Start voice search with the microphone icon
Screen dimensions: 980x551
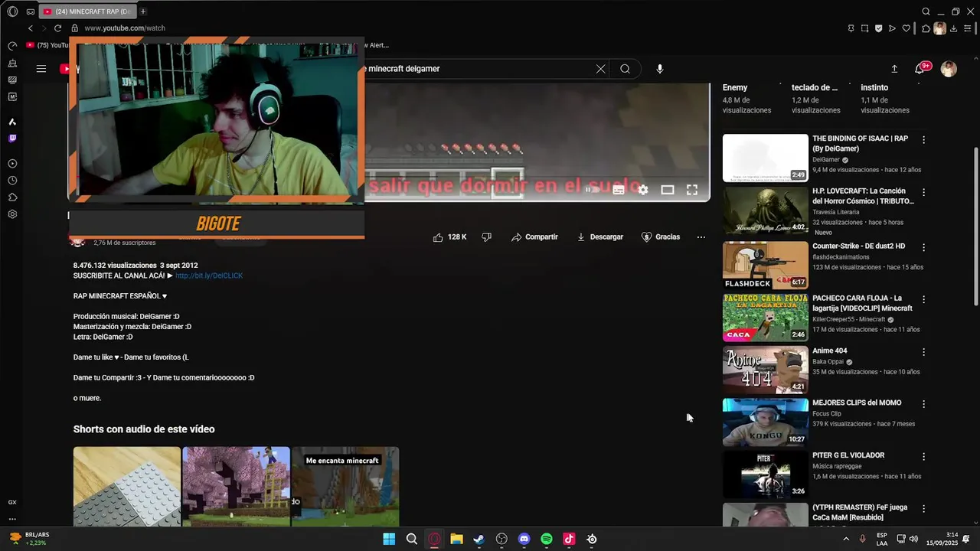[660, 69]
